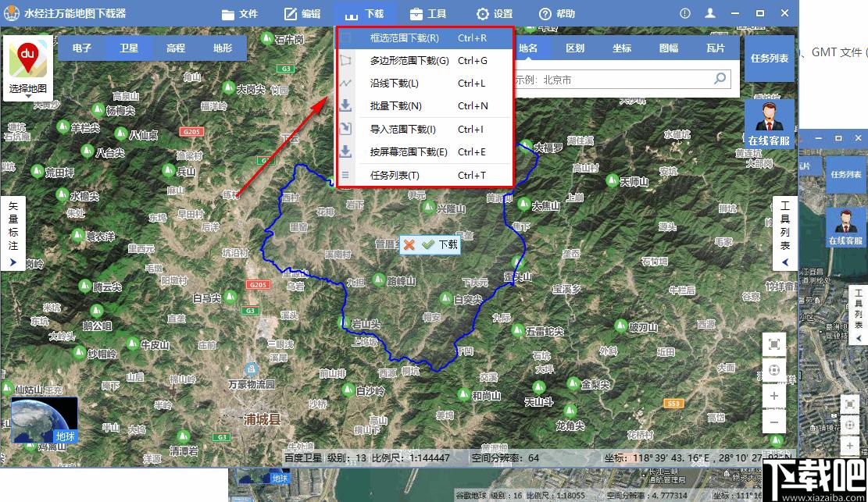This screenshot has width=868, height=502.
Task: Click the 路峰山 mountain marker
Action: tap(379, 280)
